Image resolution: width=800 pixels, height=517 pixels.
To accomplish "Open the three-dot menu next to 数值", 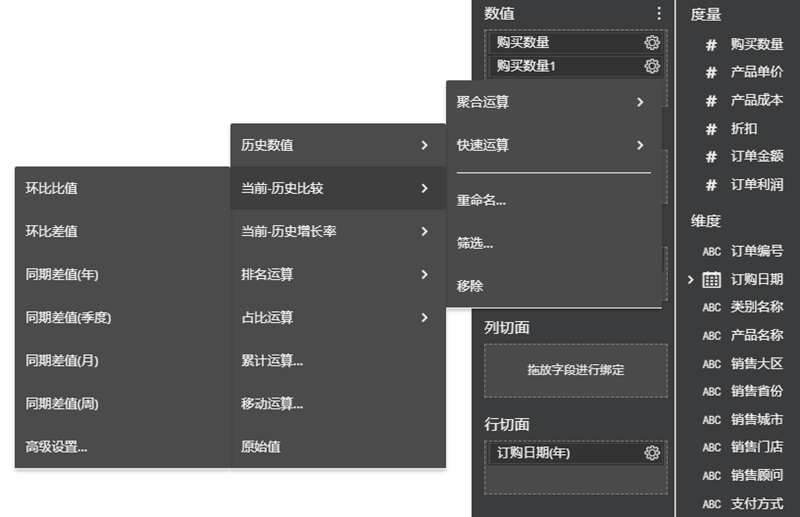I will point(659,14).
